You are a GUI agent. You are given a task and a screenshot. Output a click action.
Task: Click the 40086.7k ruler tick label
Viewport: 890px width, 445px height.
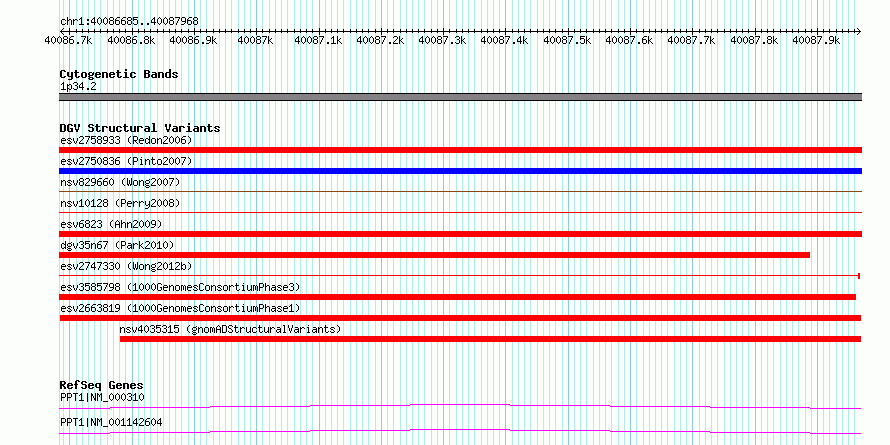[69, 40]
